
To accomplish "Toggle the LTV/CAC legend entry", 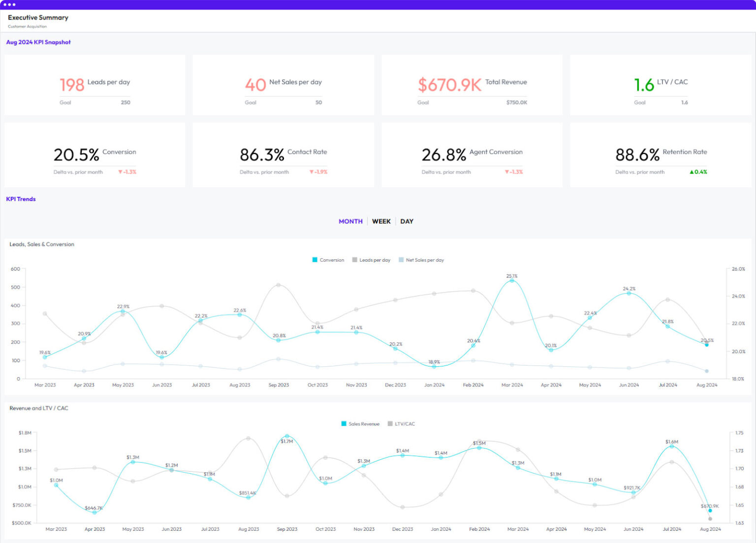I will tap(403, 423).
